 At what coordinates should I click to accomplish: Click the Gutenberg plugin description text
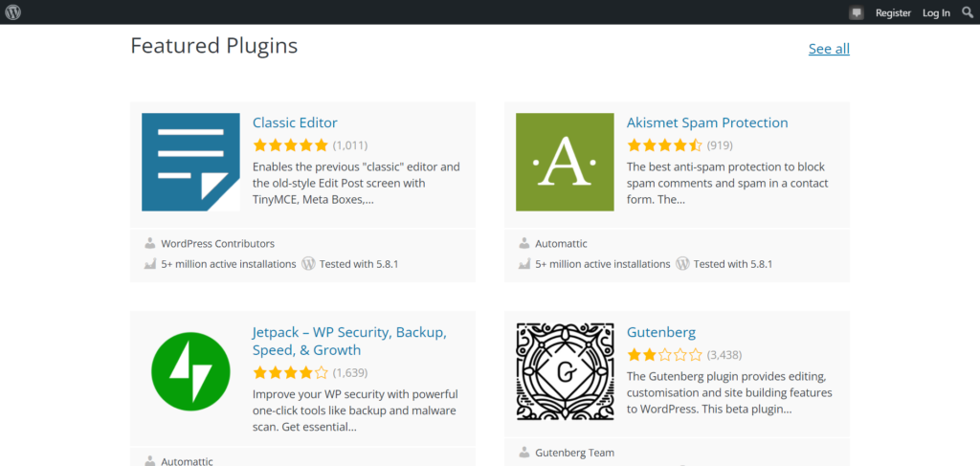729,393
